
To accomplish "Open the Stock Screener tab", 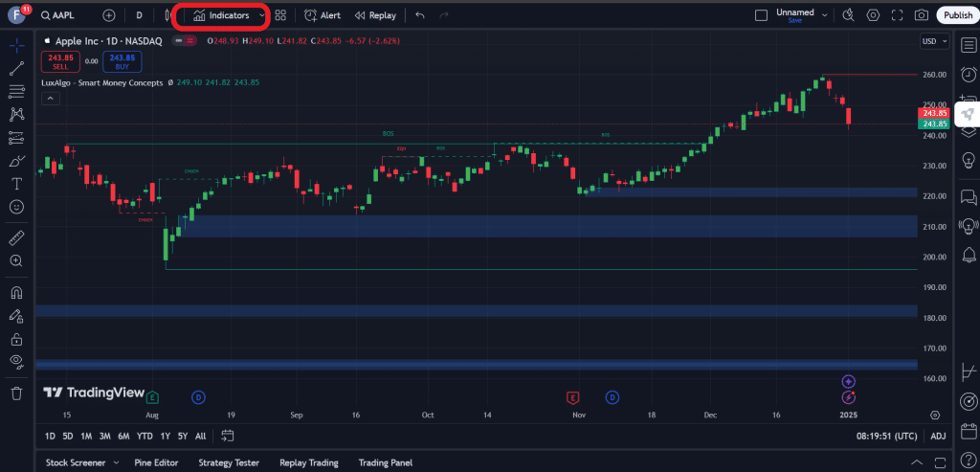I will 76,462.
